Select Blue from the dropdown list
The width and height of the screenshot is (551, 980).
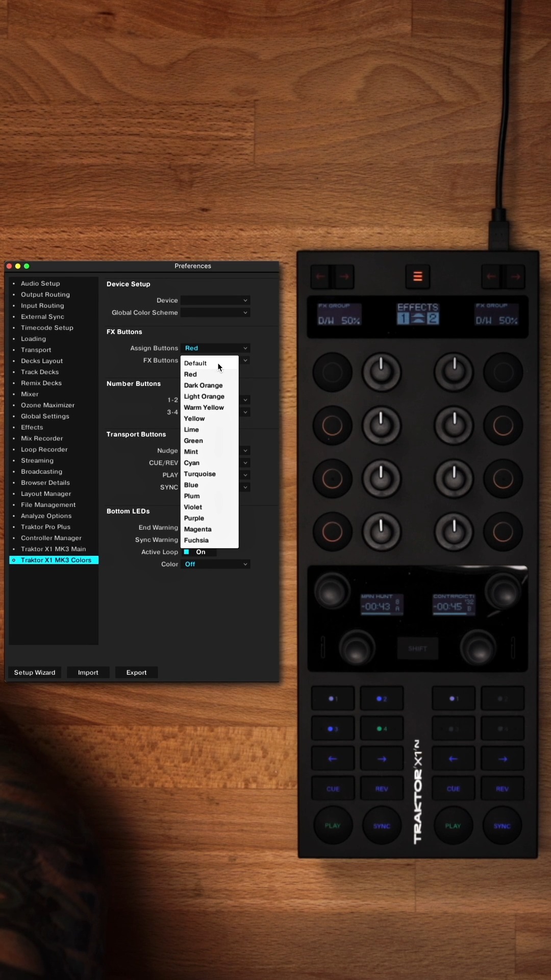pyautogui.click(x=210, y=485)
